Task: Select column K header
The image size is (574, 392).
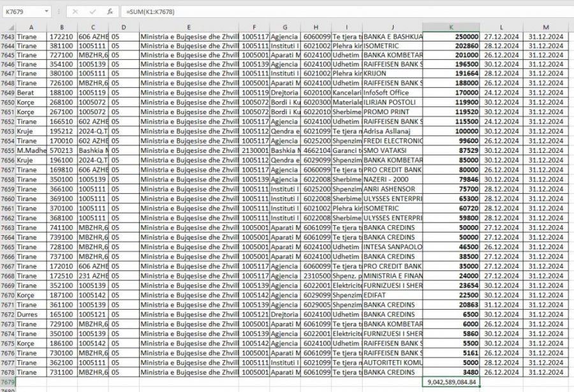Action: coord(451,27)
